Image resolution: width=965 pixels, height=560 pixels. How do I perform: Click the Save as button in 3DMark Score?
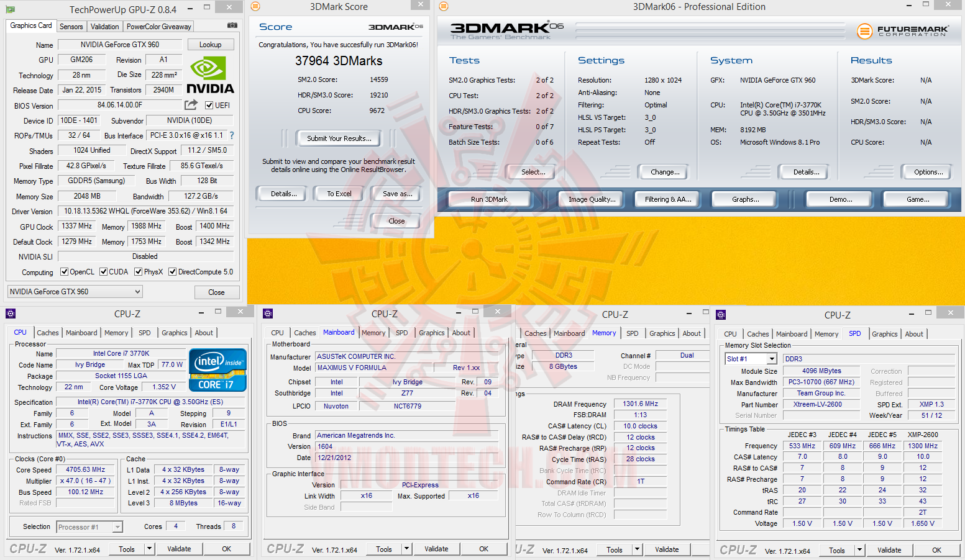(398, 194)
